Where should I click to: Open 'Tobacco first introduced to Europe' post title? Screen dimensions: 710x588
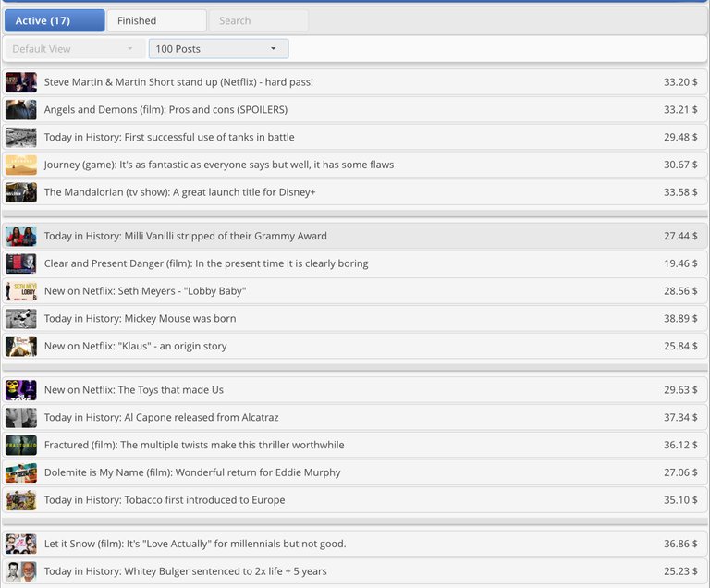(x=165, y=500)
